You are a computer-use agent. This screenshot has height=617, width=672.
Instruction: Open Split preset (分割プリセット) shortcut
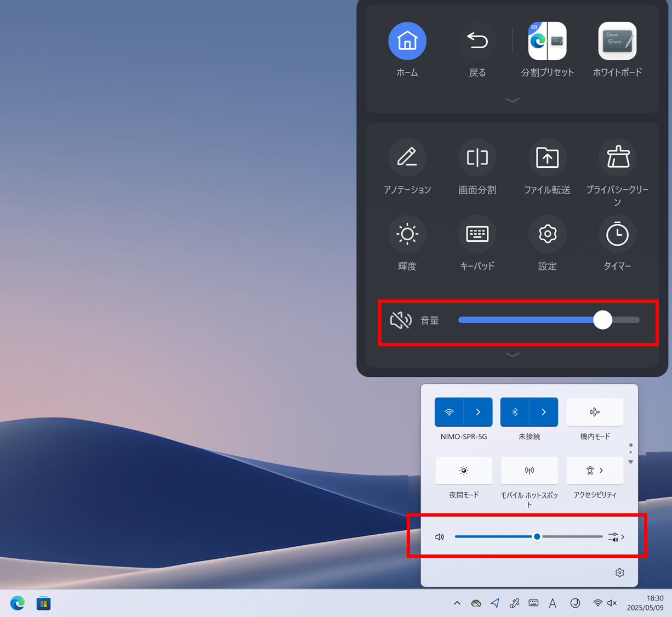pos(547,41)
